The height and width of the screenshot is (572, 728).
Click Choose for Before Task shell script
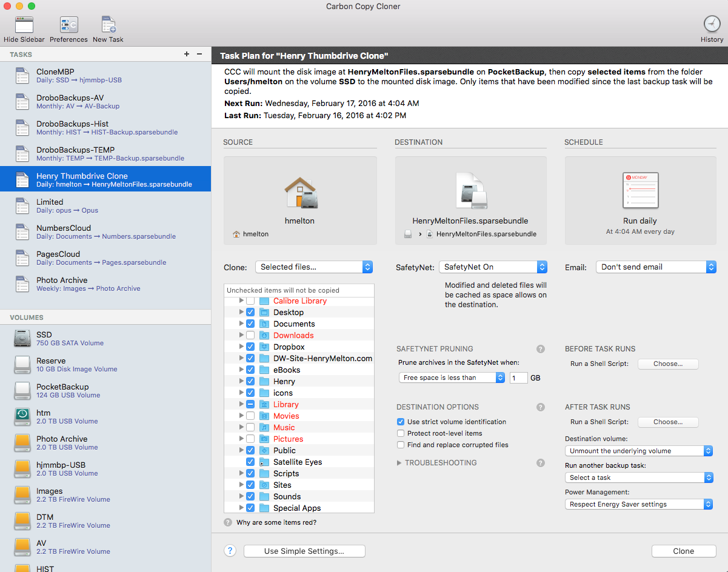point(668,364)
